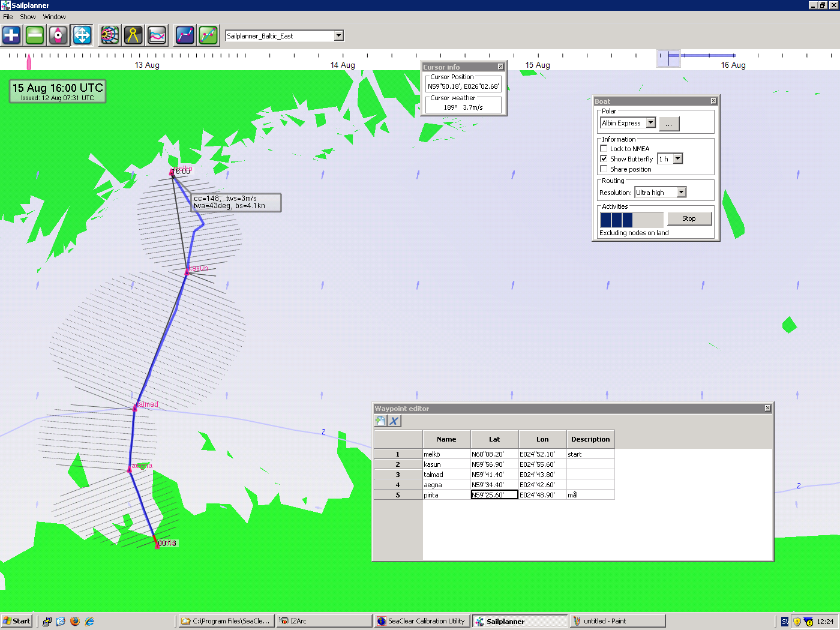This screenshot has height=630, width=840.
Task: Open the File menu
Action: [x=8, y=17]
